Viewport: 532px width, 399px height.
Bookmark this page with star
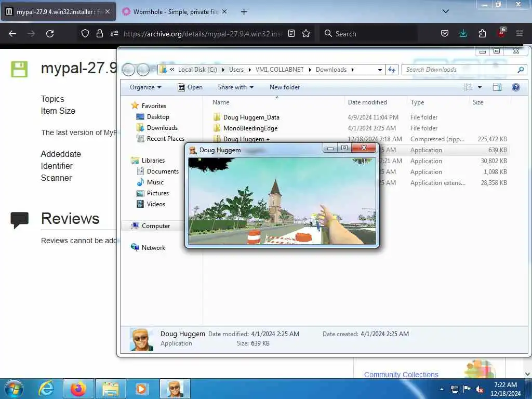306,33
